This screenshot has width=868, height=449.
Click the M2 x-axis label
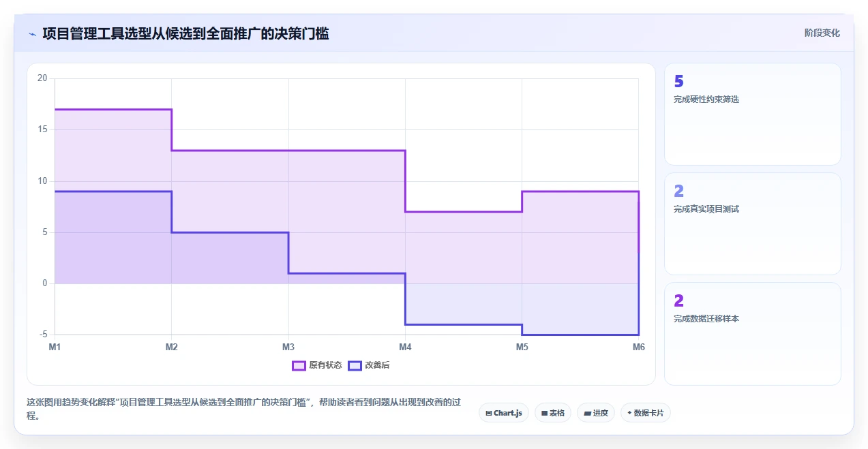point(171,347)
